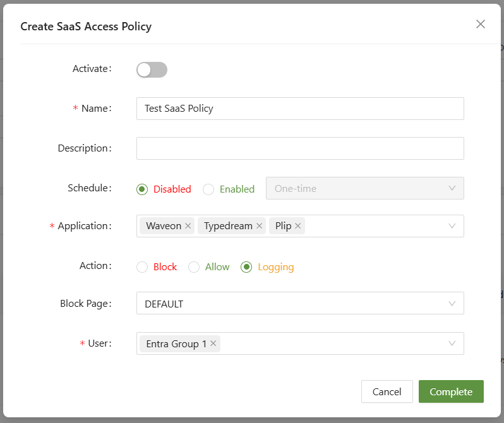This screenshot has height=423, width=504.
Task: Click the Cancel button
Action: (x=387, y=391)
